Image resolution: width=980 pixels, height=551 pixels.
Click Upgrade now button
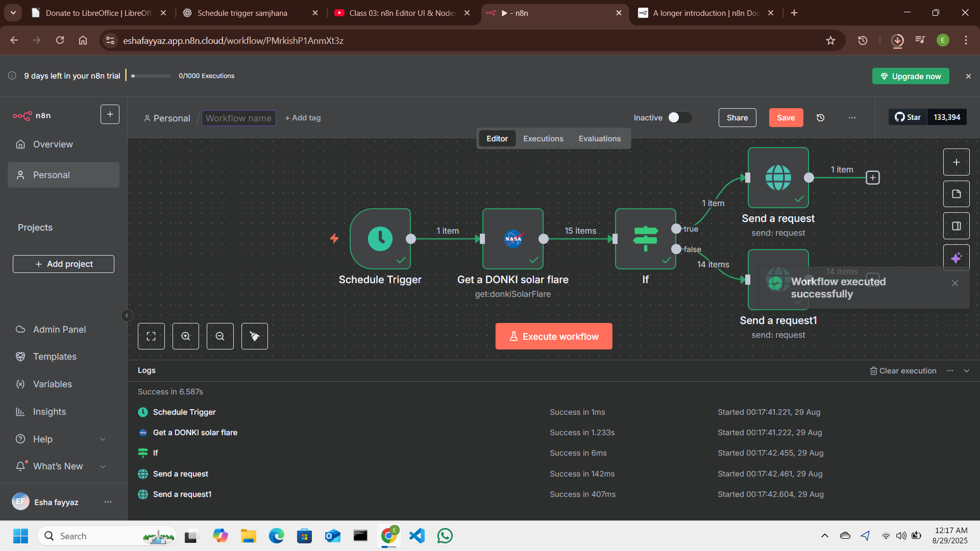click(x=911, y=76)
